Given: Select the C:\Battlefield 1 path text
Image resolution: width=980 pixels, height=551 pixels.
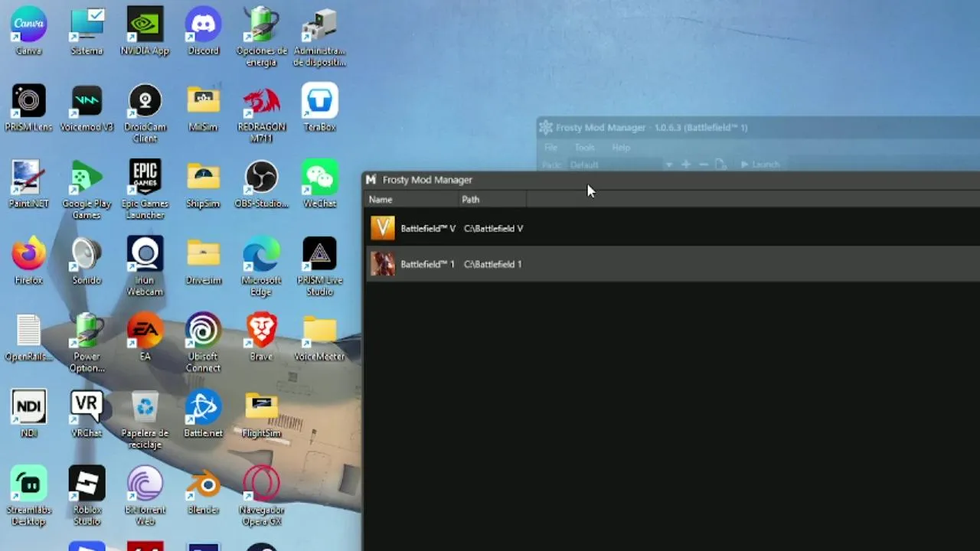Looking at the screenshot, I should (492, 264).
